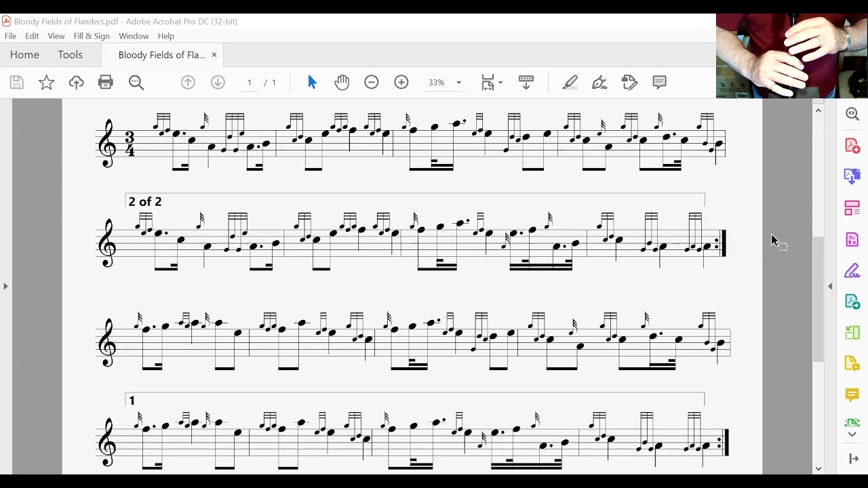Viewport: 868px width, 488px height.
Task: Click the vertical scrollbar down arrow
Action: [x=818, y=468]
